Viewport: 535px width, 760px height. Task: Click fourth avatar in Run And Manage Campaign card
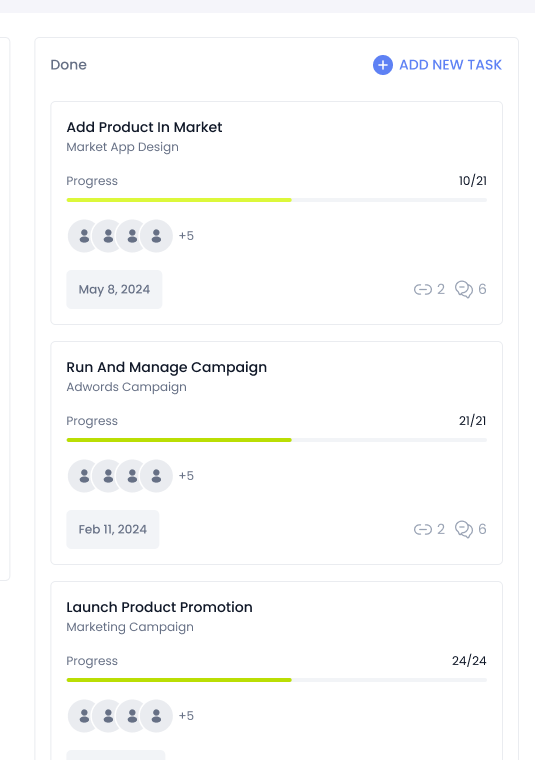tap(156, 476)
